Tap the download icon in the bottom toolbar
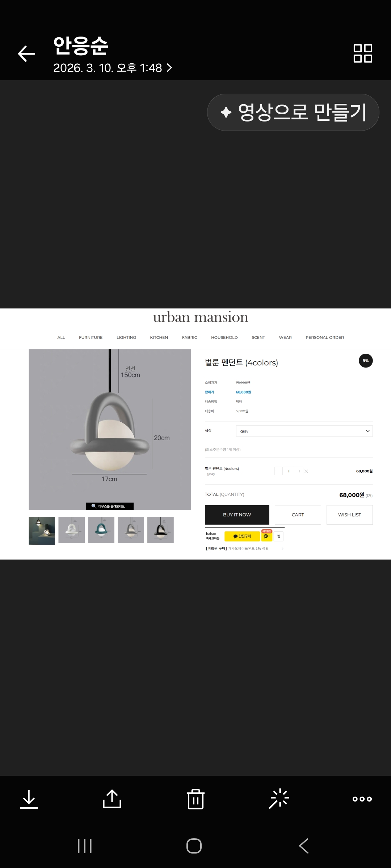This screenshot has width=391, height=868. point(29,799)
